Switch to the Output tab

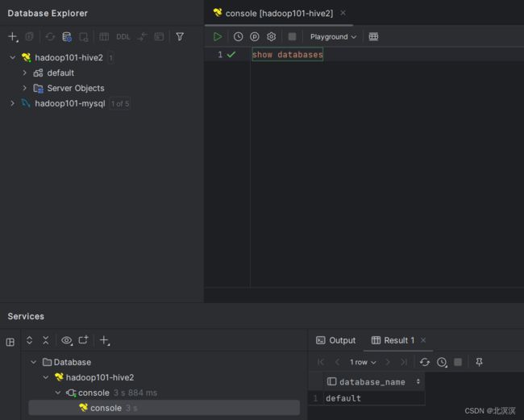[335, 340]
